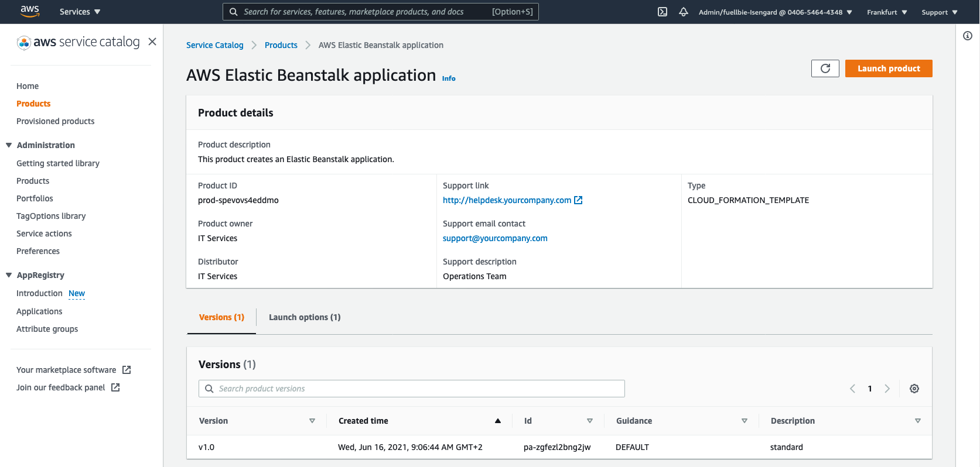Open the AWS home logo
The height and width of the screenshot is (467, 980).
30,11
